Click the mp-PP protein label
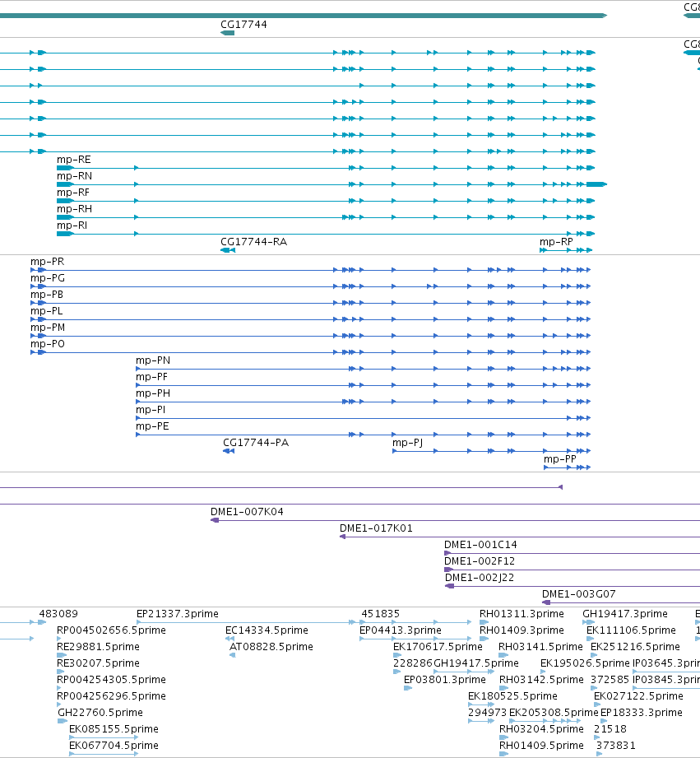This screenshot has height=758, width=700. tap(560, 458)
